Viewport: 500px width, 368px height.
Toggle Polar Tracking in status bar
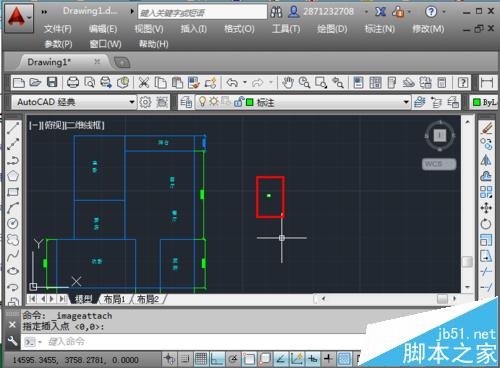pyautogui.click(x=233, y=359)
